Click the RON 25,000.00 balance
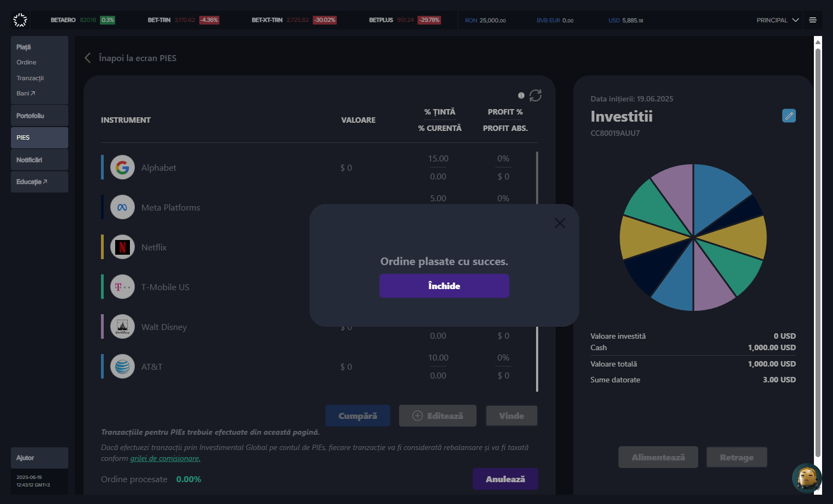833x504 pixels. pos(485,20)
